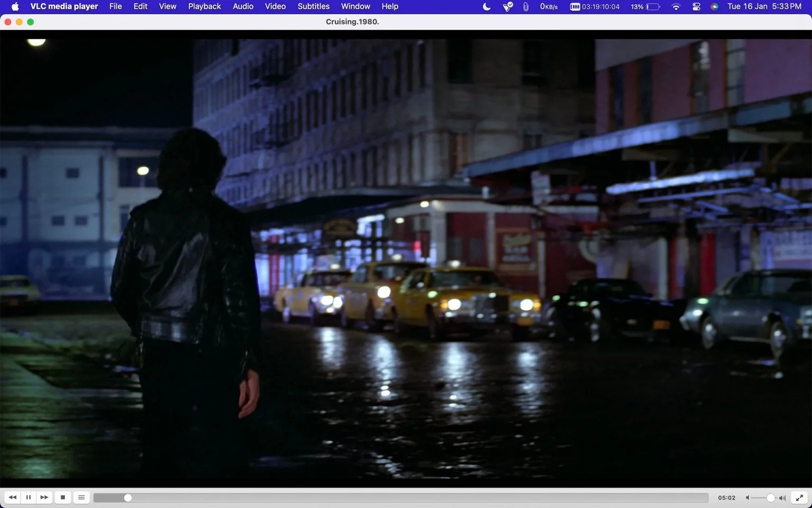Click the fast forward button

(44, 497)
